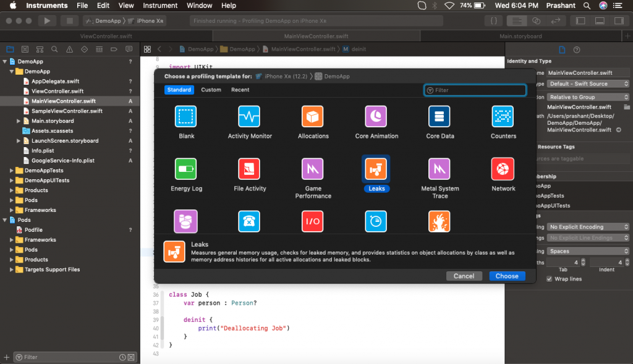
Task: Click the navigator Filter field at bottom
Action: (76, 357)
